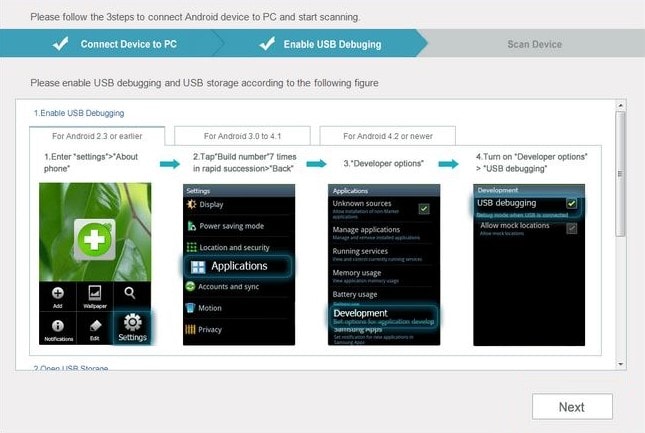Click the checkmark icon beside Enable USB Debuging

click(x=267, y=43)
